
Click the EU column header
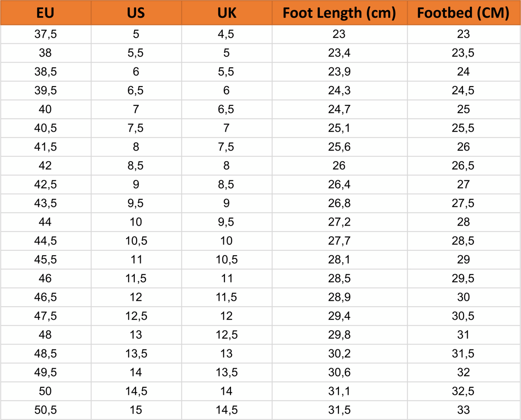[46, 13]
